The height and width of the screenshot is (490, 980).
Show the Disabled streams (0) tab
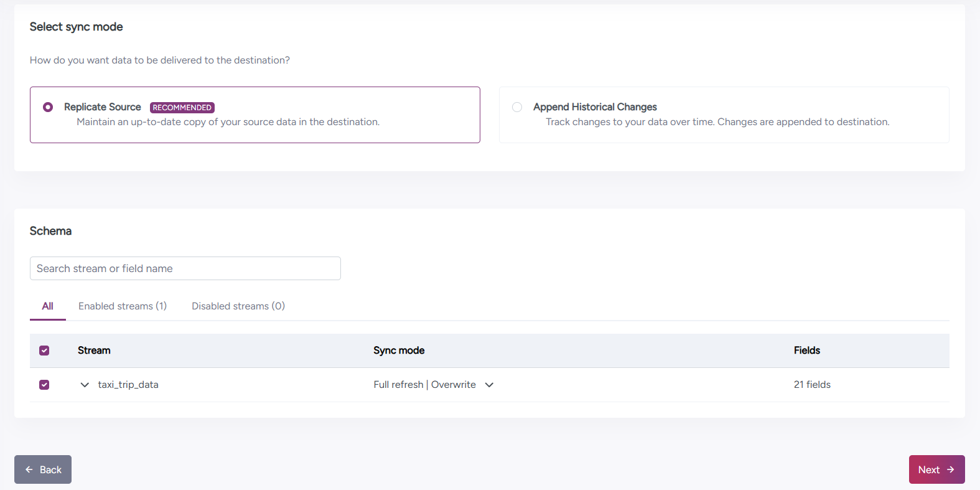(238, 306)
